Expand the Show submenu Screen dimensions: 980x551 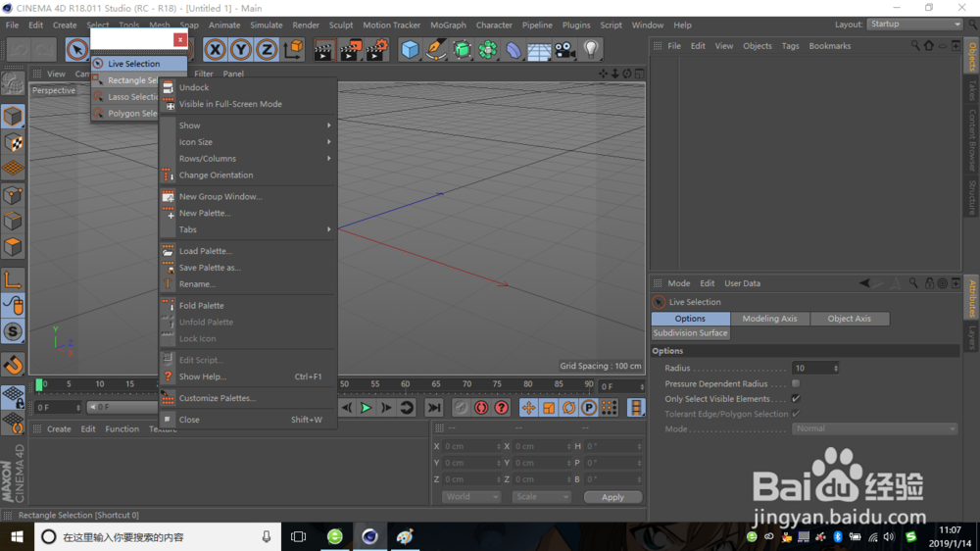coord(249,125)
